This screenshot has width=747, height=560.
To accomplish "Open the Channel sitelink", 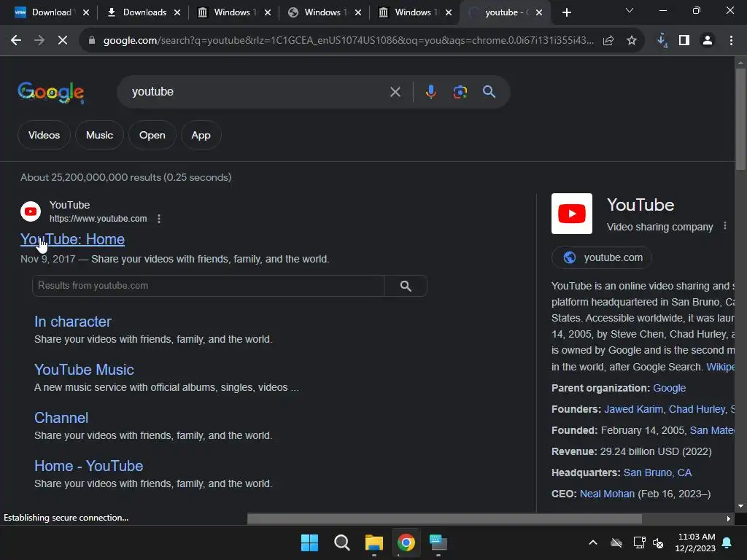I will [x=61, y=418].
